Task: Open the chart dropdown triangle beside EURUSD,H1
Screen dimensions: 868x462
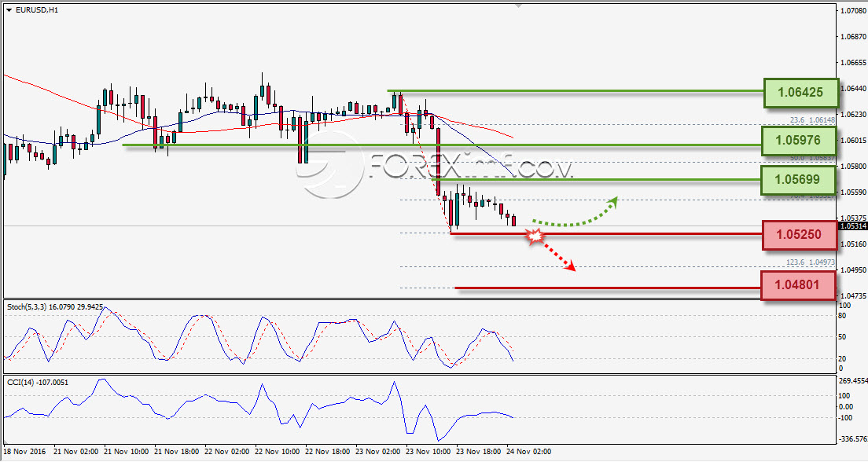Action: (x=9, y=10)
